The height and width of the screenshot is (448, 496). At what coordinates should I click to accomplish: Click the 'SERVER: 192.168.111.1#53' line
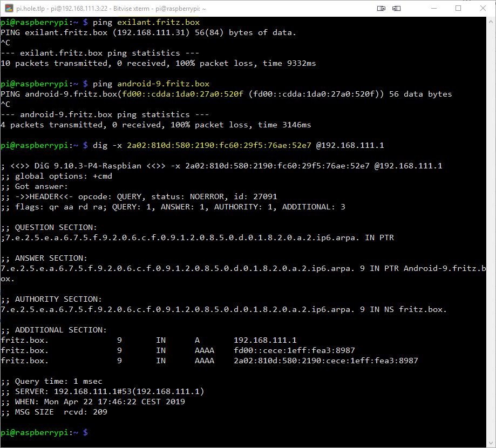102,392
